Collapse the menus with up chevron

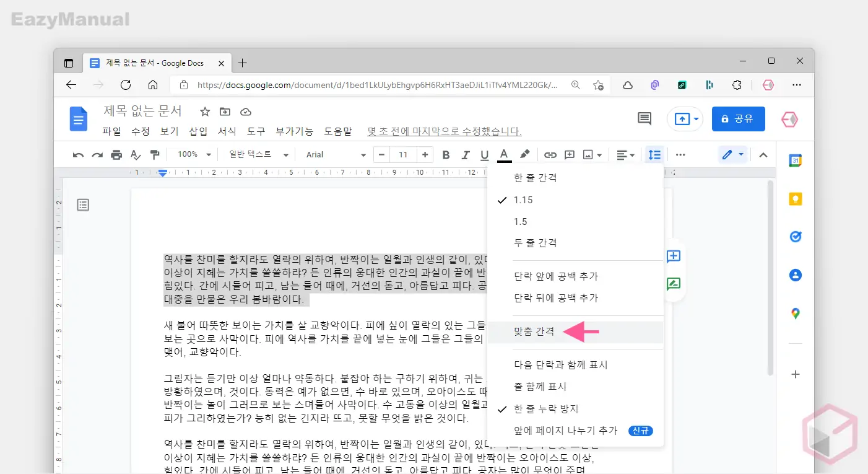(x=763, y=155)
